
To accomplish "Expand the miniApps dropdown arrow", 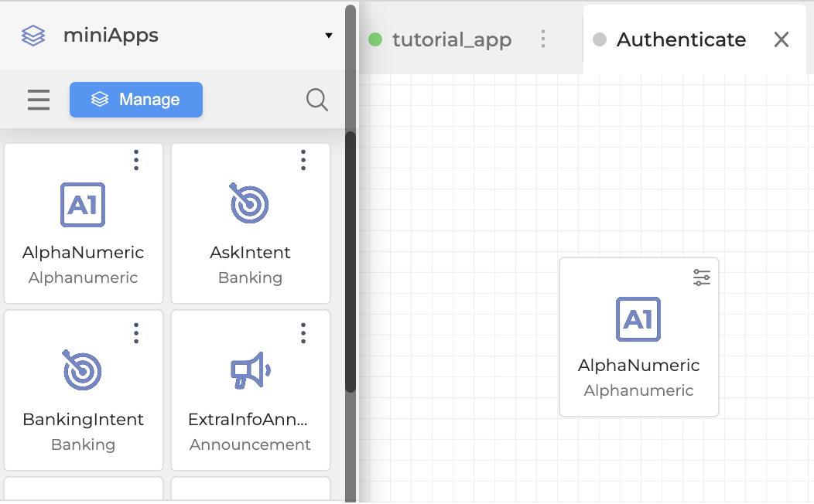I will pyautogui.click(x=329, y=36).
